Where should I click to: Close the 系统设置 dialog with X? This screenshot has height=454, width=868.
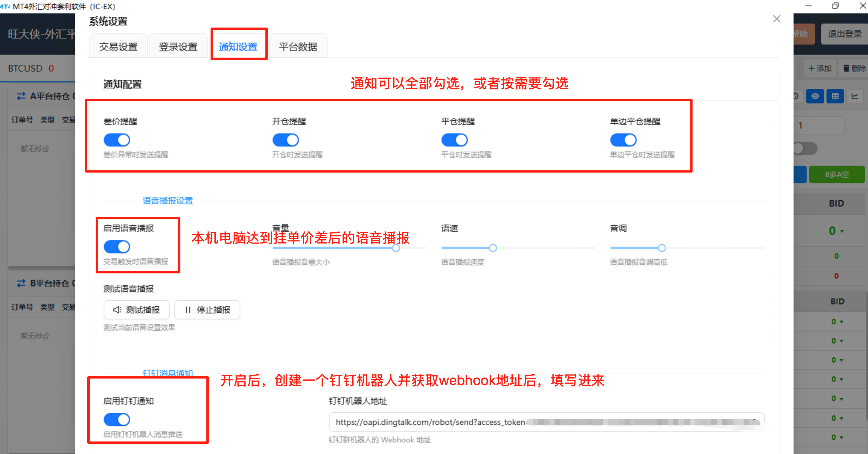(x=776, y=19)
